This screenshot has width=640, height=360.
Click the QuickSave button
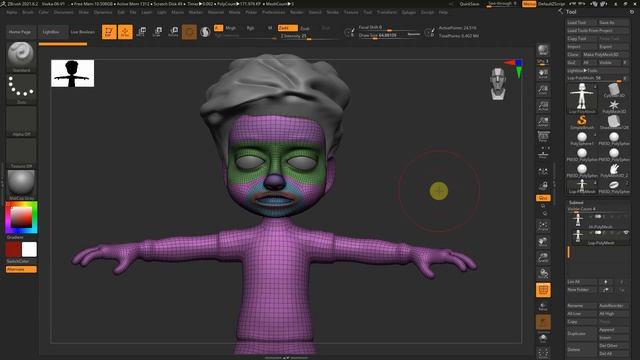point(469,4)
